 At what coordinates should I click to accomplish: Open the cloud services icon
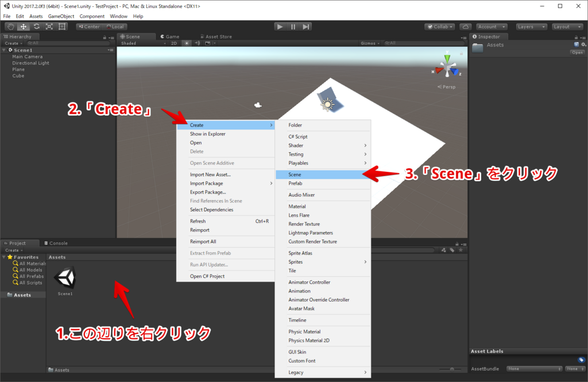pyautogui.click(x=465, y=26)
